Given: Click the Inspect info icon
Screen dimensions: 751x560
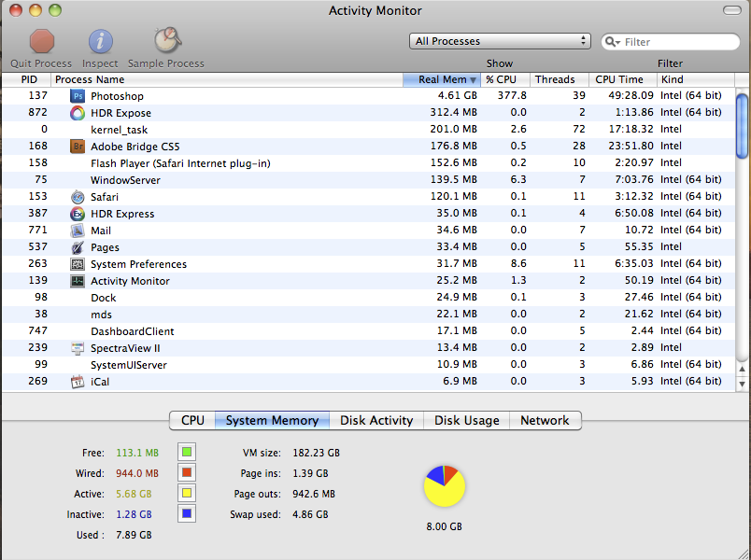Looking at the screenshot, I should (100, 41).
